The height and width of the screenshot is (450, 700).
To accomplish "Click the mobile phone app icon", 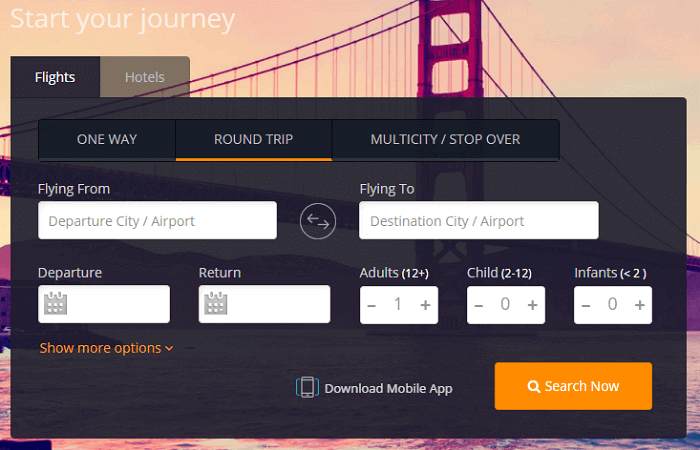I will pos(307,388).
